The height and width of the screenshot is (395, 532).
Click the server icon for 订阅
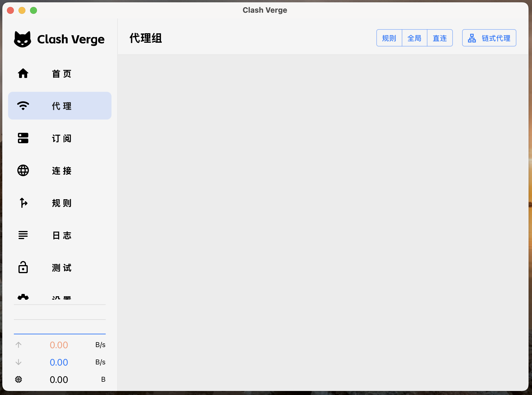(x=23, y=138)
